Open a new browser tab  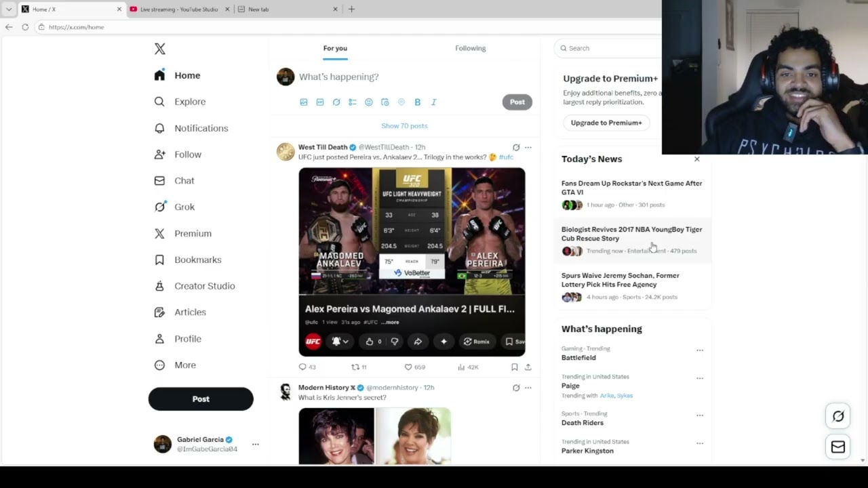[351, 9]
